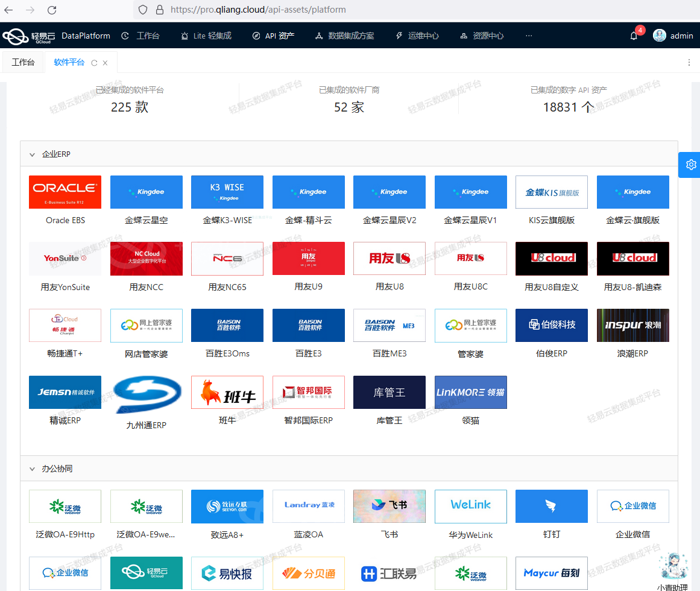Open the 百胜ME3 tile

(389, 326)
